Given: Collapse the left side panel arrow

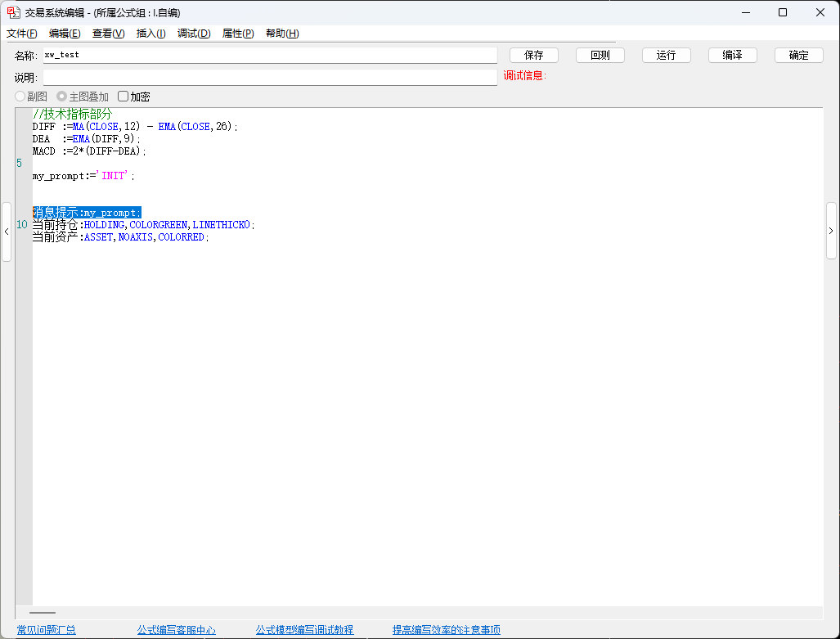Looking at the screenshot, I should click(x=7, y=232).
